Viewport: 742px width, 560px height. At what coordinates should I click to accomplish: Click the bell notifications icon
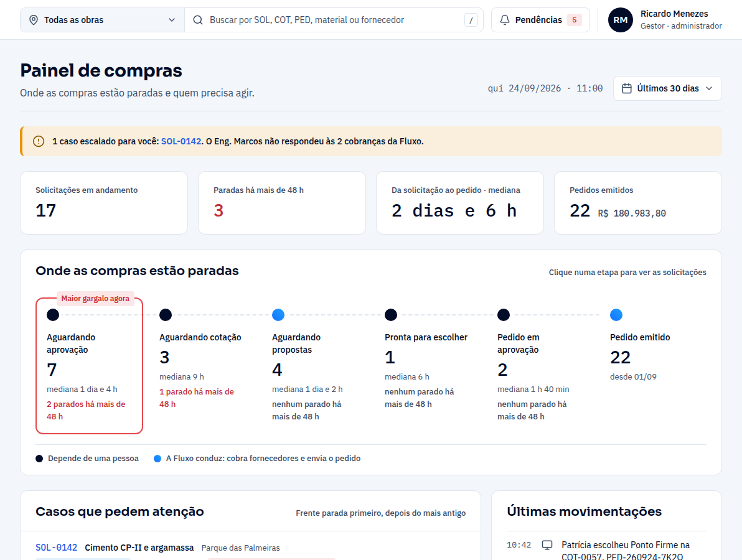pos(505,20)
